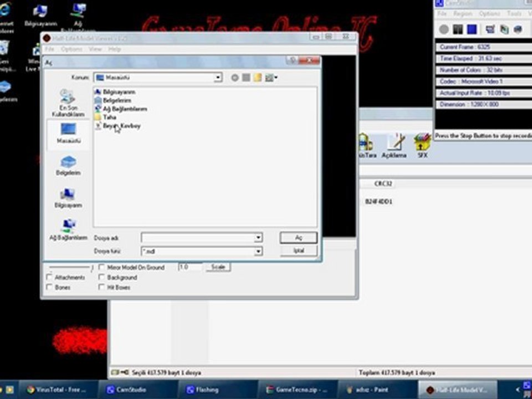Click inside the Dosya adı filename field
532x399 pixels.
[198, 238]
